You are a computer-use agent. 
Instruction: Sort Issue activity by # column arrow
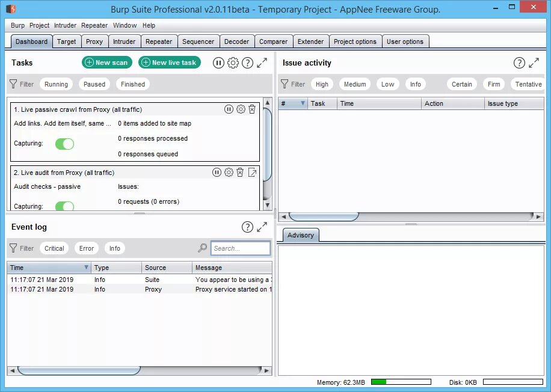pyautogui.click(x=303, y=103)
